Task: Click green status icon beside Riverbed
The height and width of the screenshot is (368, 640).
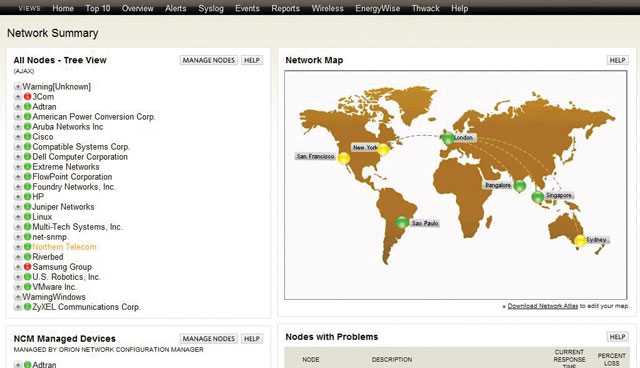Action: coord(27,257)
